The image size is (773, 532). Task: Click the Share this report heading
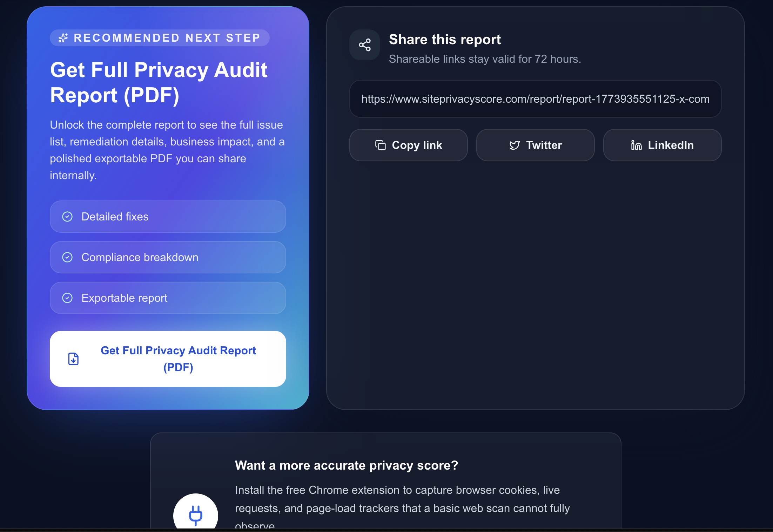tap(445, 39)
